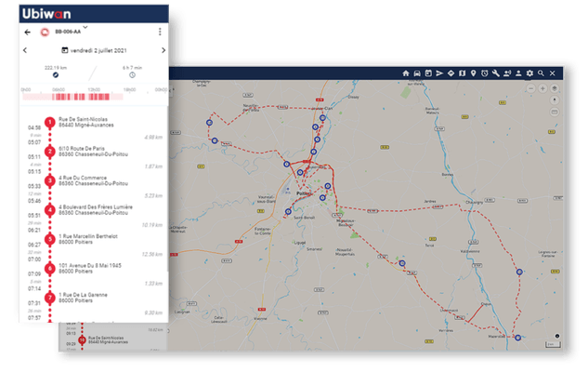Click the clock duration icon
The image size is (588, 372).
(132, 75)
